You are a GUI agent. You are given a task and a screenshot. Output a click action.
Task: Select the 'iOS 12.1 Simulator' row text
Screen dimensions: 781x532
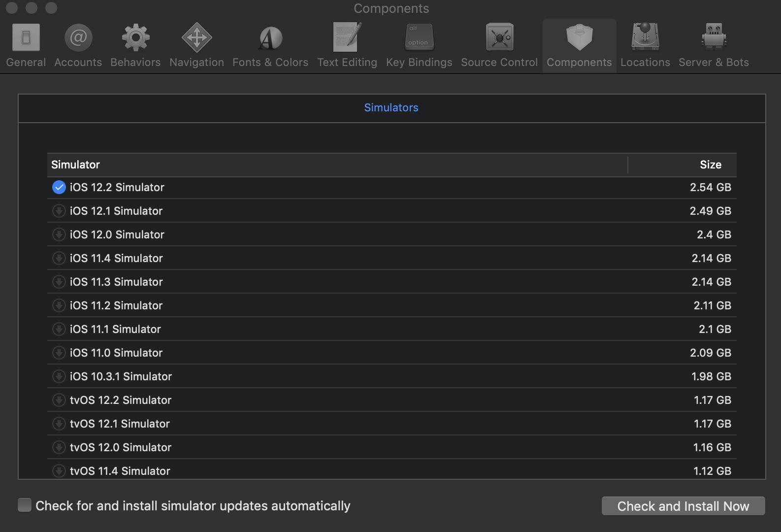tap(116, 211)
